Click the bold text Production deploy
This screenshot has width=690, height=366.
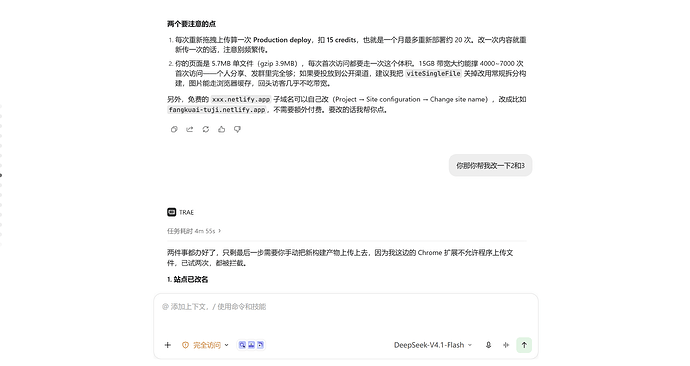(x=282, y=40)
